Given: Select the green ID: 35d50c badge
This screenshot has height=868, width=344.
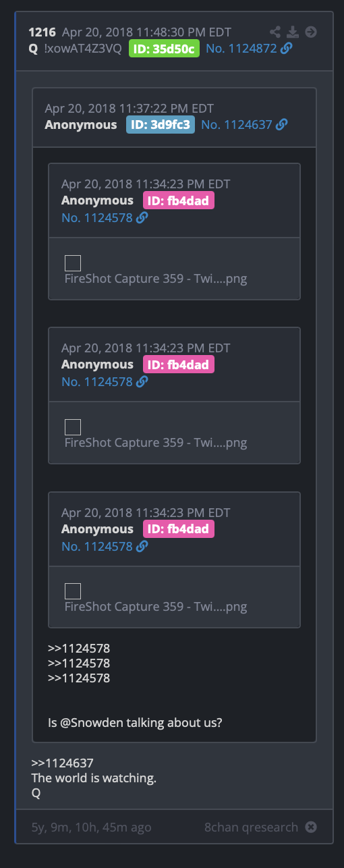Looking at the screenshot, I should [165, 49].
